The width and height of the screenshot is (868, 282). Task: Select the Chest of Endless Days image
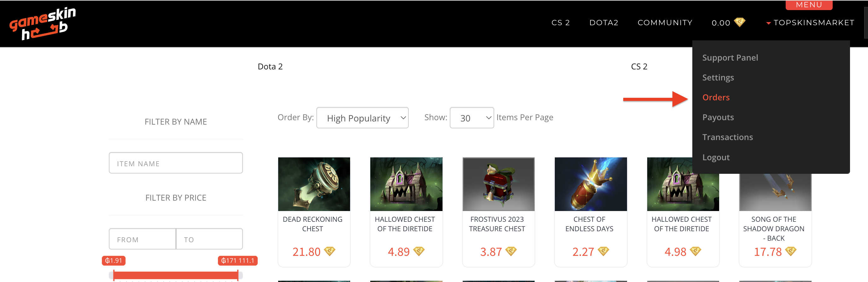[590, 184]
